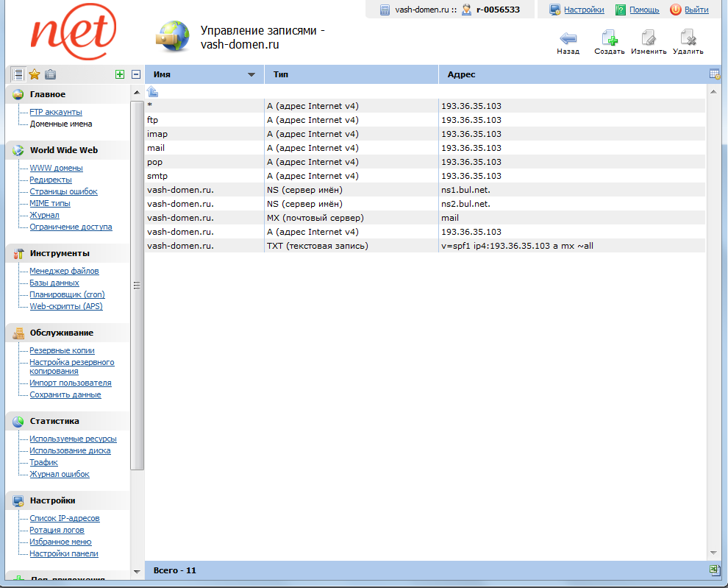The image size is (728, 588).
Task: Click the Создать new record icon
Action: coord(609,38)
